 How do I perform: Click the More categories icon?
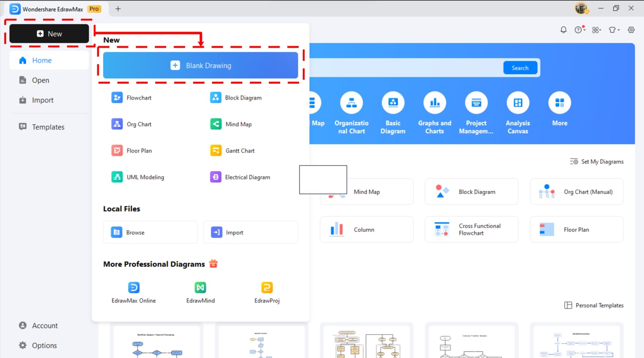[x=560, y=103]
